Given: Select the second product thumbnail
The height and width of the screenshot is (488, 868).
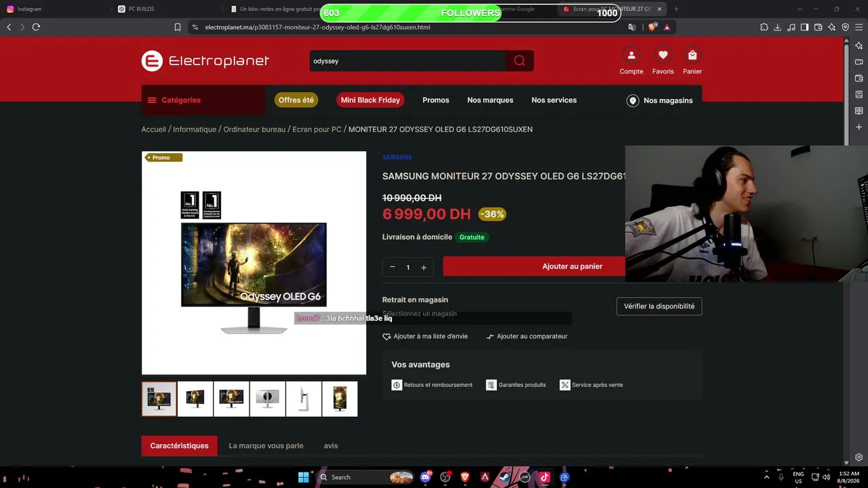Looking at the screenshot, I should 195,399.
